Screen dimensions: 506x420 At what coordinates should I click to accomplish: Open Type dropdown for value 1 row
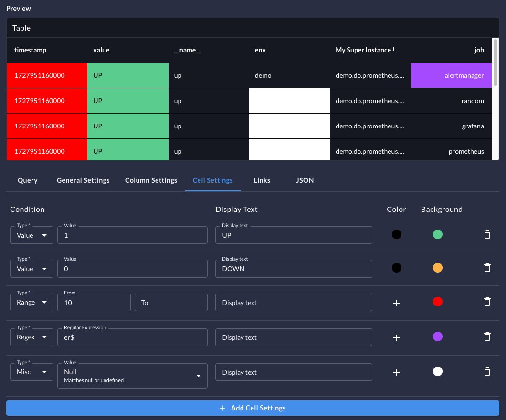32,235
